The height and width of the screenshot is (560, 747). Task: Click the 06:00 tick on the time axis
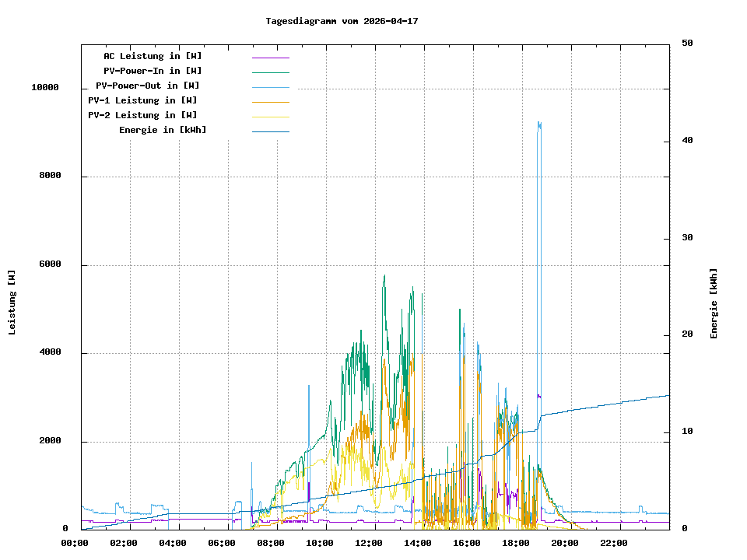[222, 543]
